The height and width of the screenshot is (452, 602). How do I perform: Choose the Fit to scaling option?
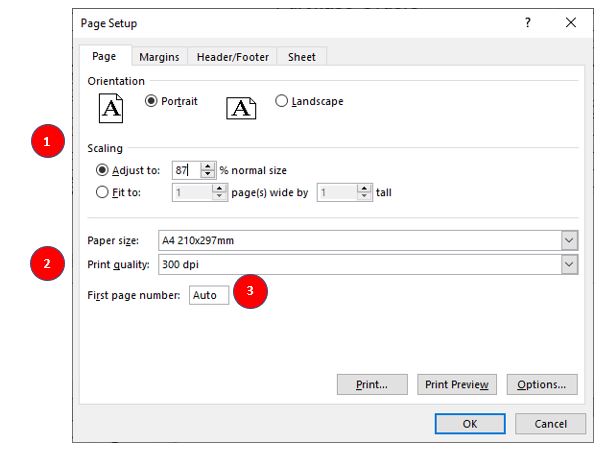pos(102,192)
